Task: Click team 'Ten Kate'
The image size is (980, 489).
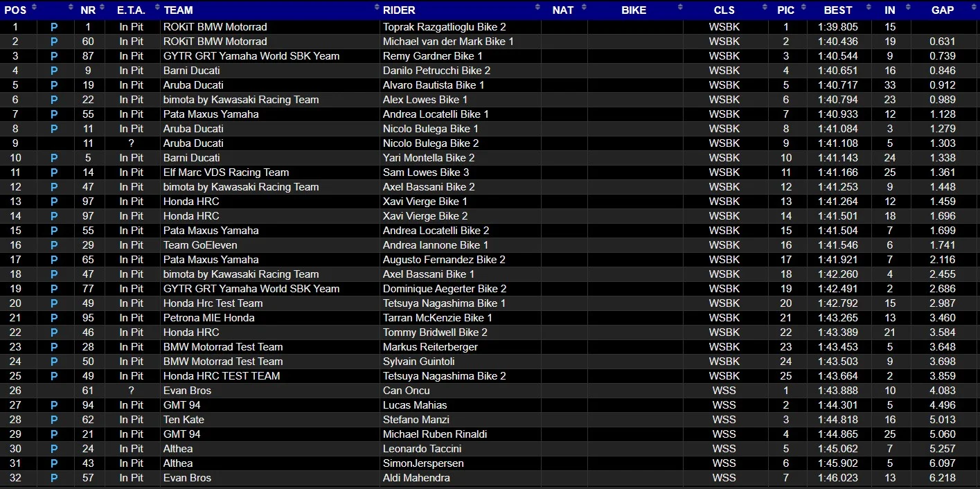Action: pos(184,420)
